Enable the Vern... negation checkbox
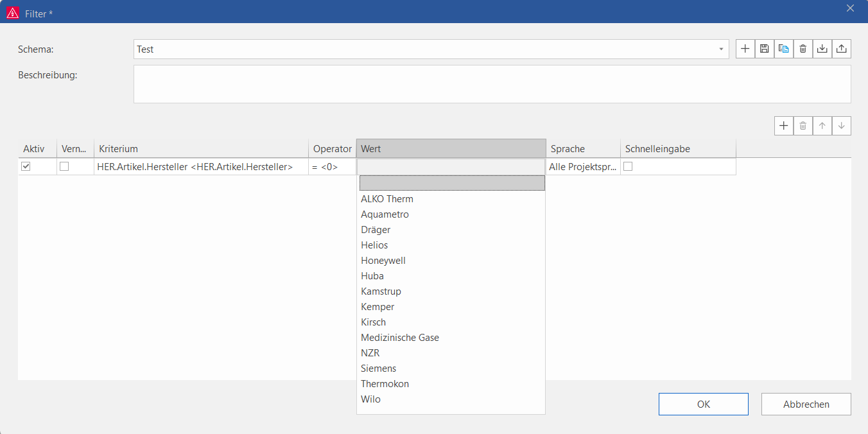The image size is (868, 434). point(64,166)
